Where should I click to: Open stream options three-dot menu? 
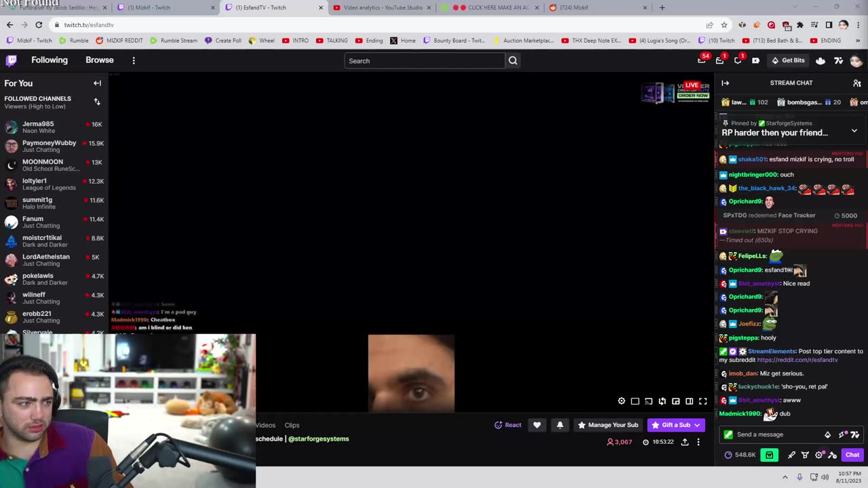[x=698, y=442]
